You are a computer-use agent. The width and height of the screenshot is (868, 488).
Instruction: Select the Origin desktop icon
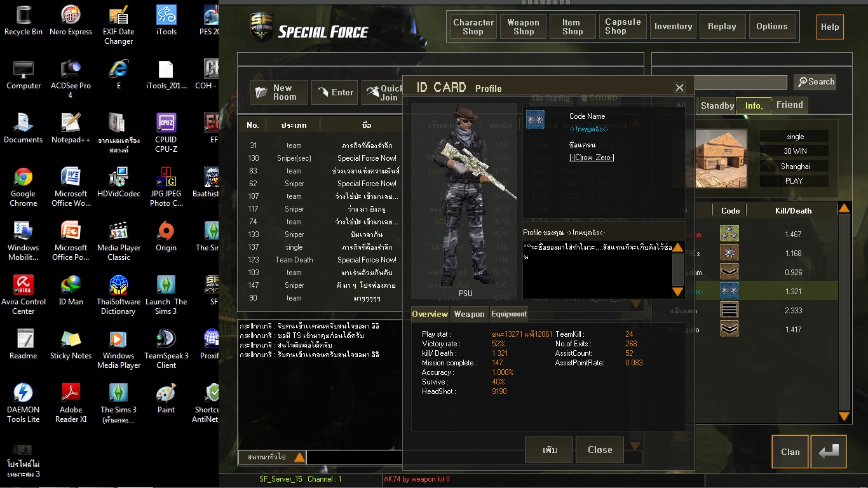(x=166, y=236)
